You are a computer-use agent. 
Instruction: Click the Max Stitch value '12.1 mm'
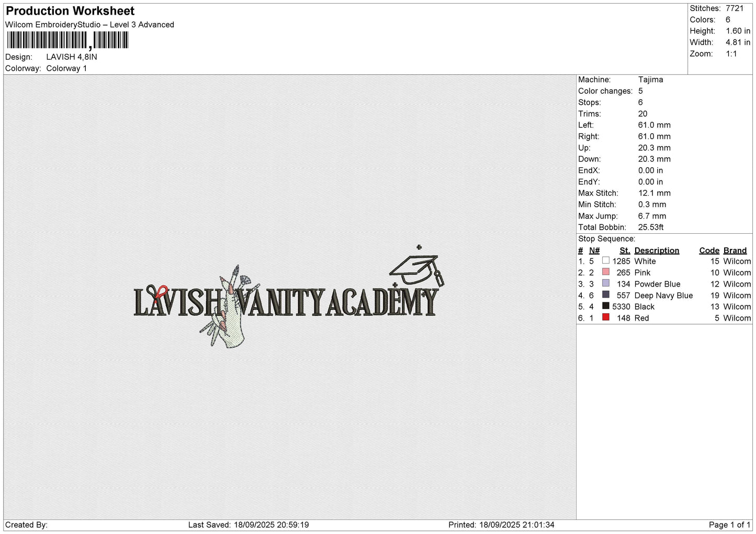[x=654, y=193]
